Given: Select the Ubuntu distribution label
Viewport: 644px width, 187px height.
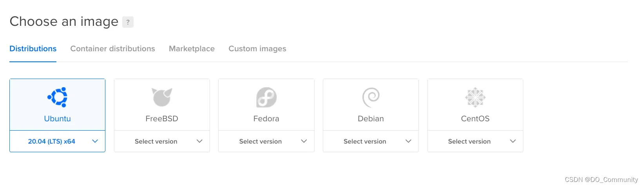Looking at the screenshot, I should click(x=58, y=119).
